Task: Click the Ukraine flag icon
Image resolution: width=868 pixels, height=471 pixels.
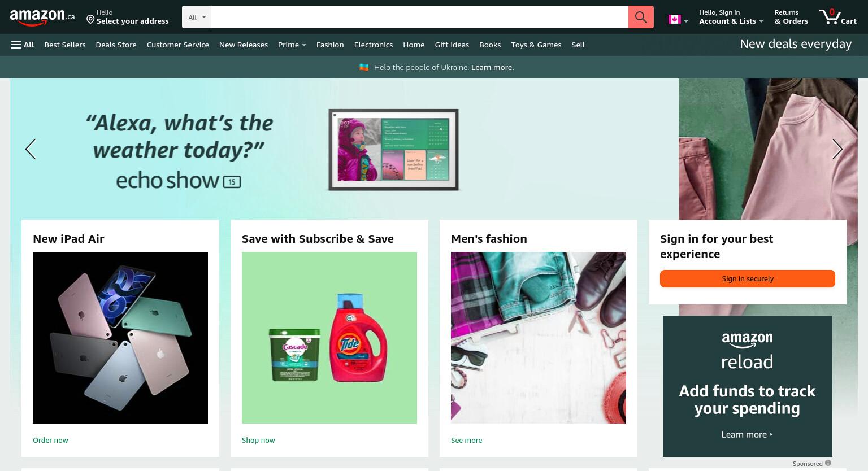Action: 364,67
